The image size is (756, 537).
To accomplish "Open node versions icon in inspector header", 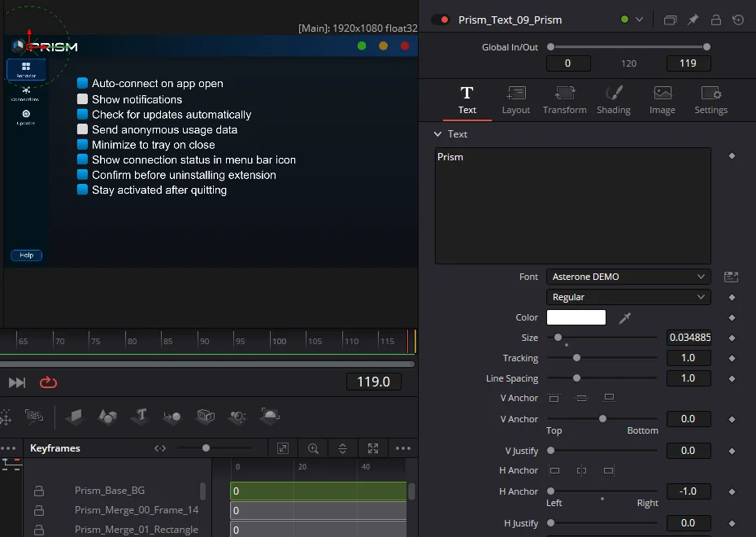I will click(x=670, y=20).
